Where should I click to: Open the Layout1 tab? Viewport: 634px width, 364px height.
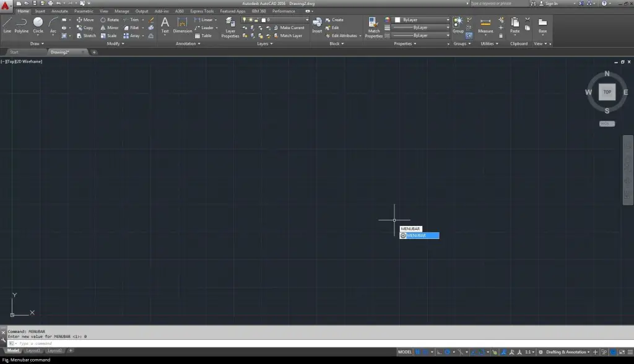coord(32,350)
